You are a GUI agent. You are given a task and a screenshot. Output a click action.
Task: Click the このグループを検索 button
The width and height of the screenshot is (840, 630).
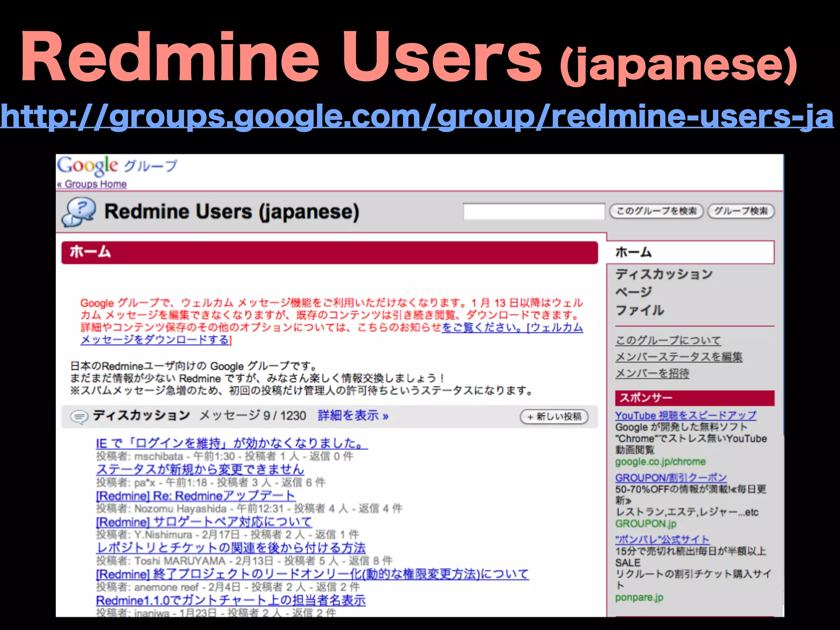[657, 211]
